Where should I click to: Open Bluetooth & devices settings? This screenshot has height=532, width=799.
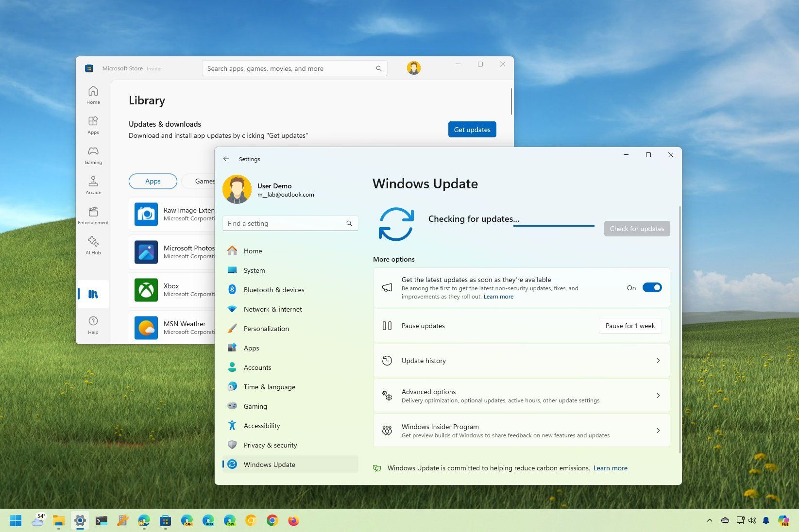(274, 289)
